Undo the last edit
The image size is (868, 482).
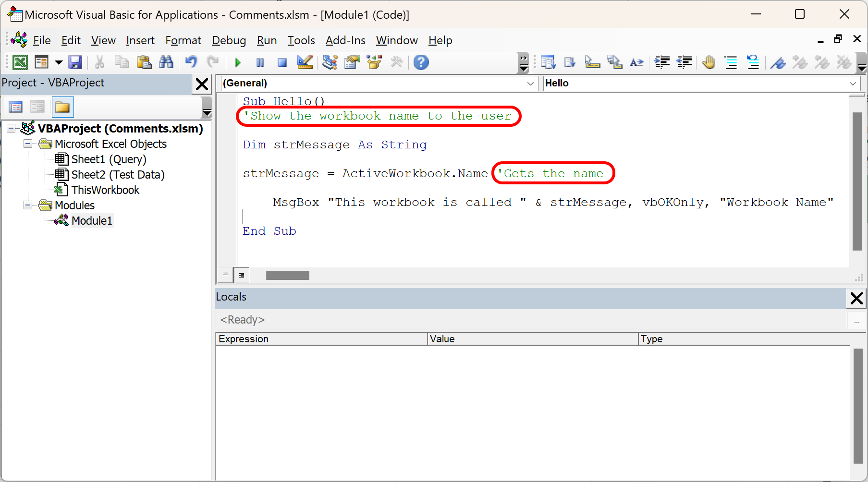(x=191, y=62)
